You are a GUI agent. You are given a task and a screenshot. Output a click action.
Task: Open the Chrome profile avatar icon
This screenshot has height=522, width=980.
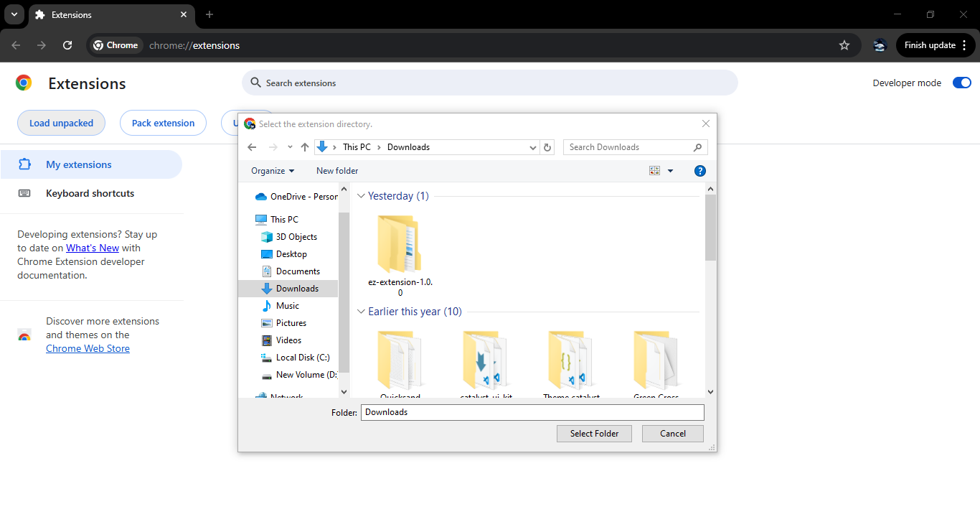point(880,45)
